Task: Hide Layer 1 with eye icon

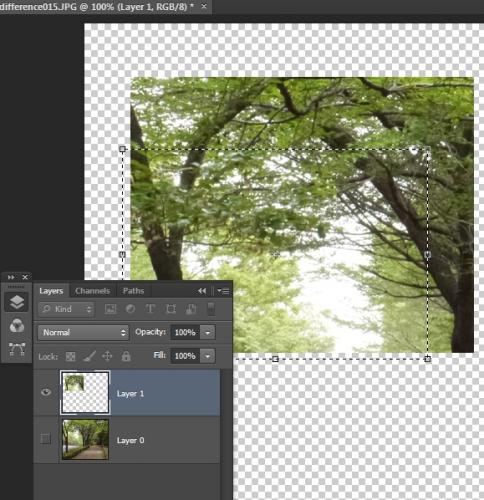Action: [x=46, y=392]
